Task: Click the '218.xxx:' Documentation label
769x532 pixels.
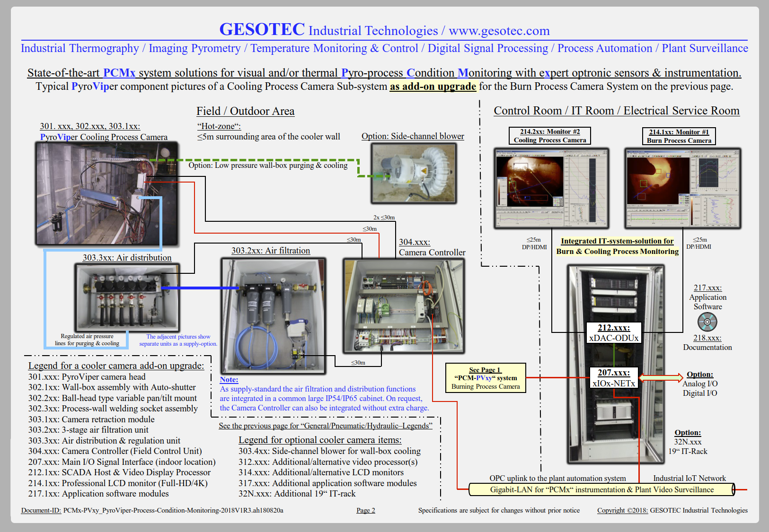Action: click(x=707, y=338)
